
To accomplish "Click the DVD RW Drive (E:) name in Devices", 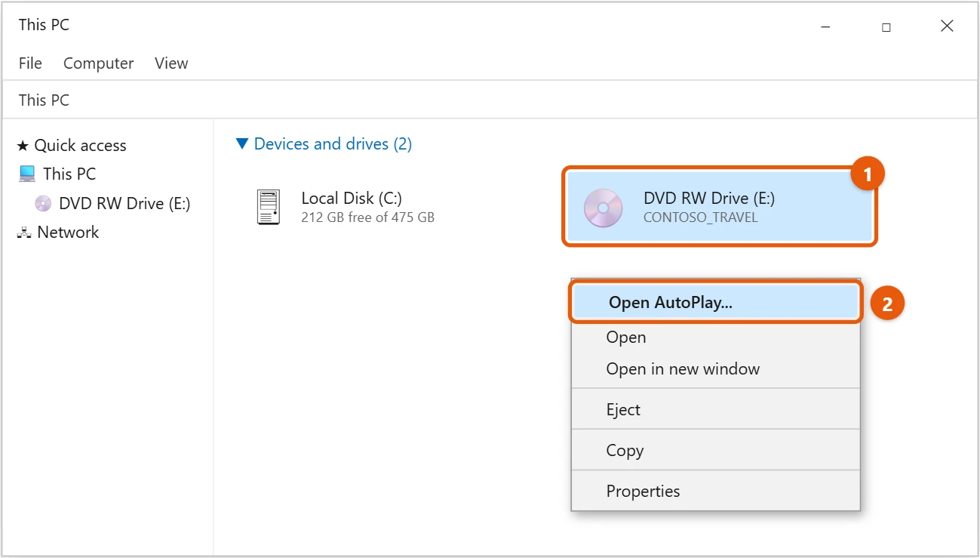I will click(709, 198).
